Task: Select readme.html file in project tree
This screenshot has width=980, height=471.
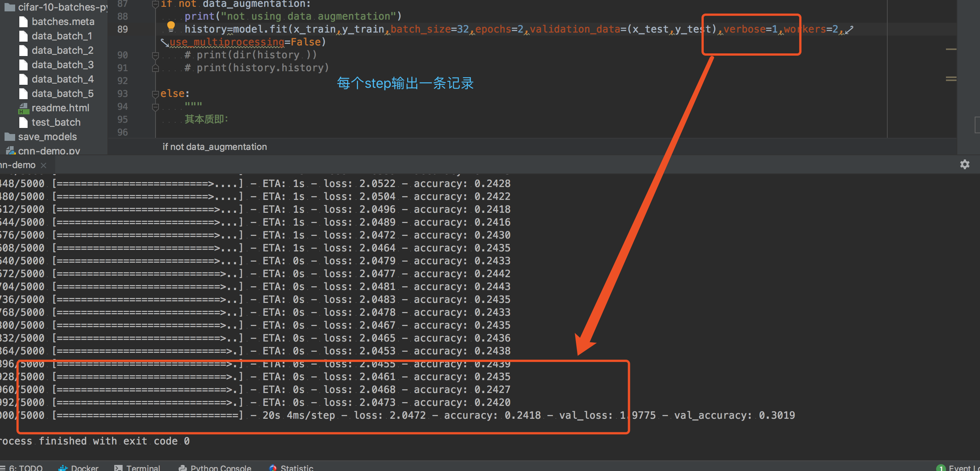Action: (60, 108)
